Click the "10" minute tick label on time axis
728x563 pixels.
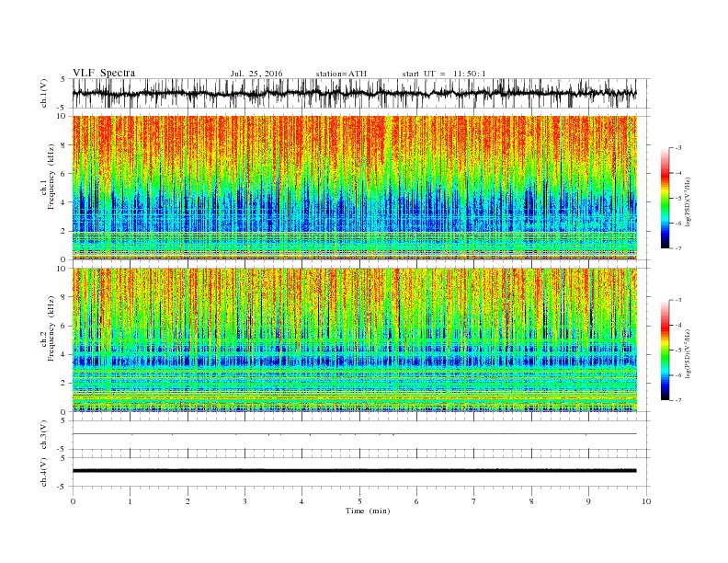point(646,501)
